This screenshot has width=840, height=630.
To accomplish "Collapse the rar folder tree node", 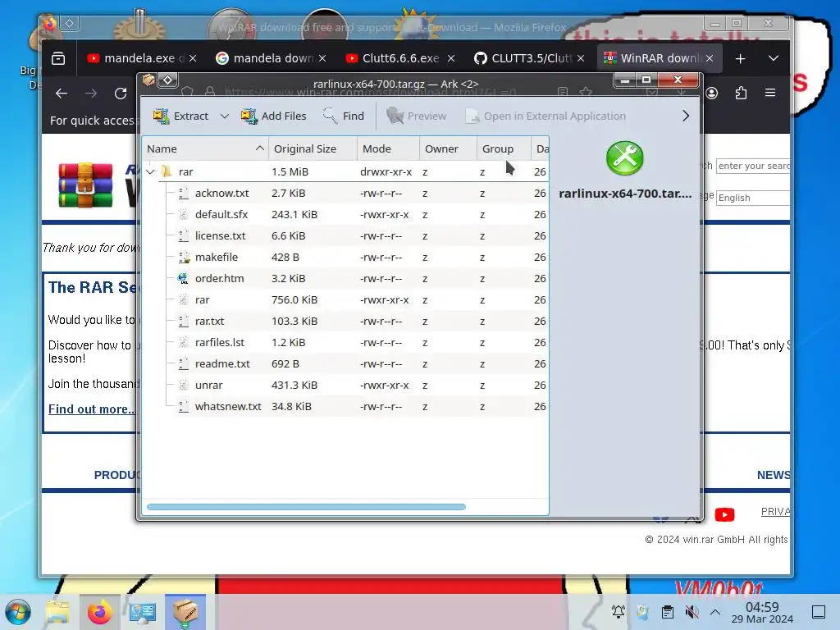I will 151,172.
